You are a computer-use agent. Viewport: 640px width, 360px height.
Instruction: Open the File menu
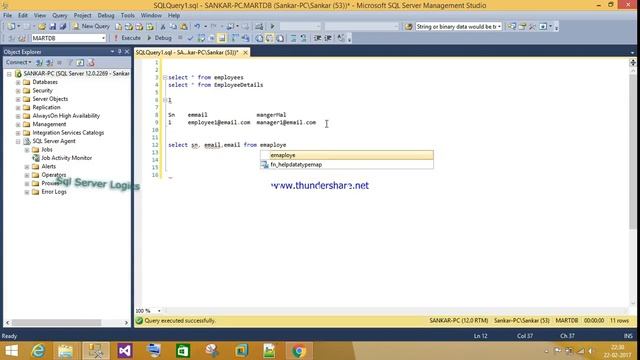[7, 16]
